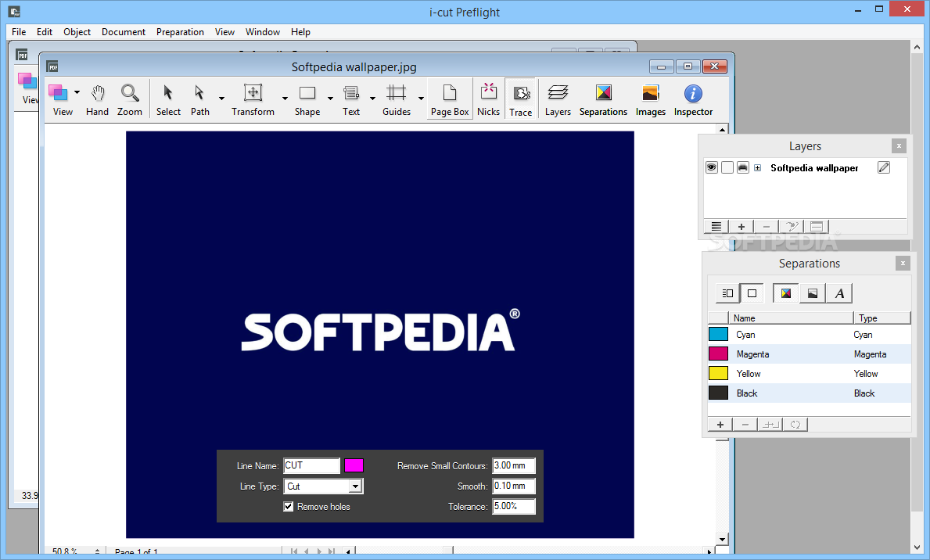Click the magenta CUT line color swatch
This screenshot has width=930, height=560.
(x=354, y=465)
